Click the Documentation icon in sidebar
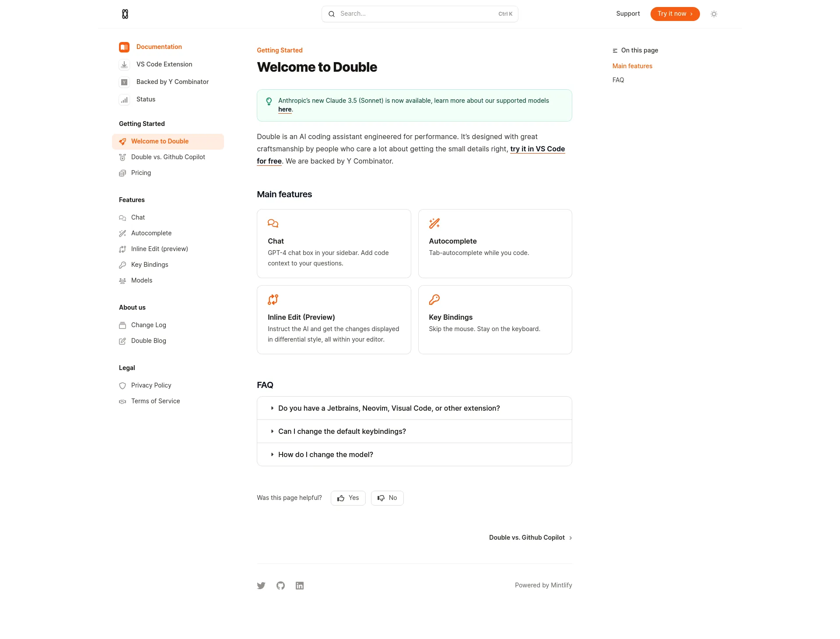Screen dimensions: 840x639 click(x=124, y=46)
